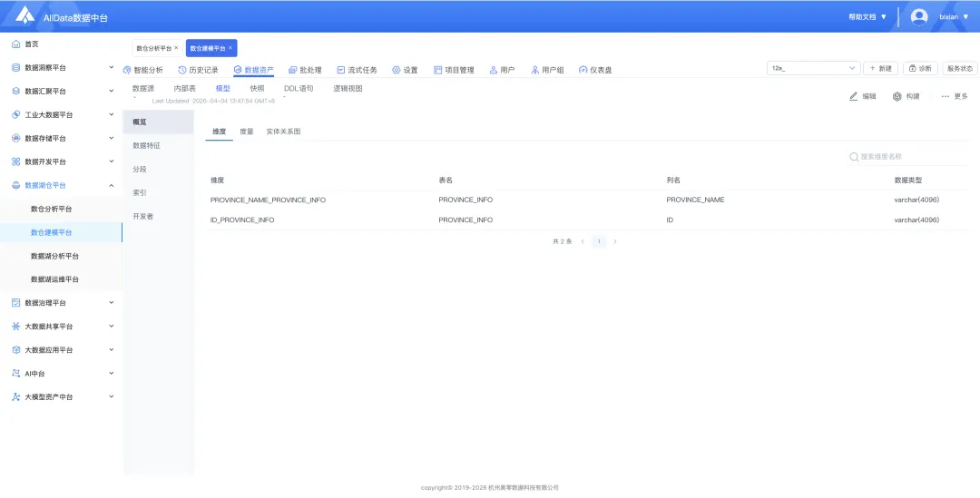Expand the 数据洞察平台 menu chevron
Image resolution: width=980 pixels, height=498 pixels.
(x=112, y=67)
